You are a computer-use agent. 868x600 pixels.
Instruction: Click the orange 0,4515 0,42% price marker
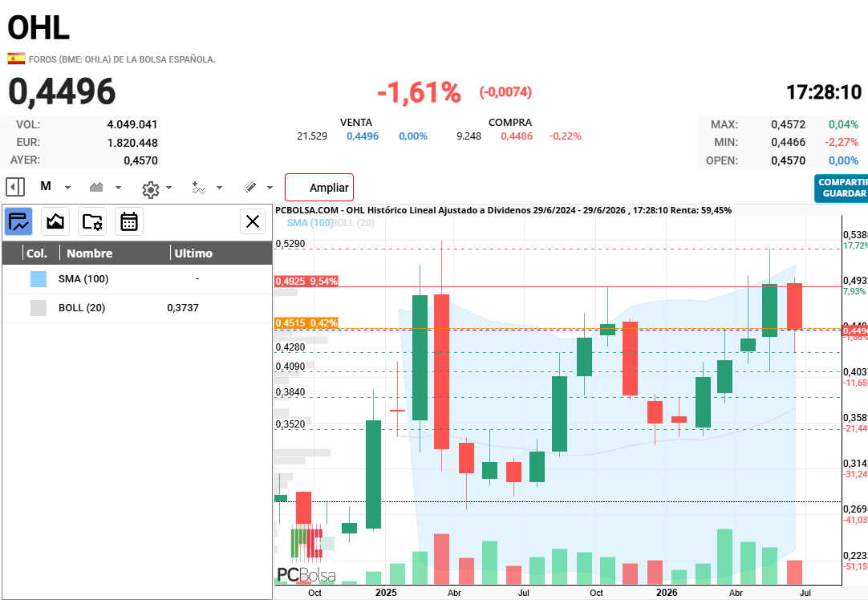[306, 322]
